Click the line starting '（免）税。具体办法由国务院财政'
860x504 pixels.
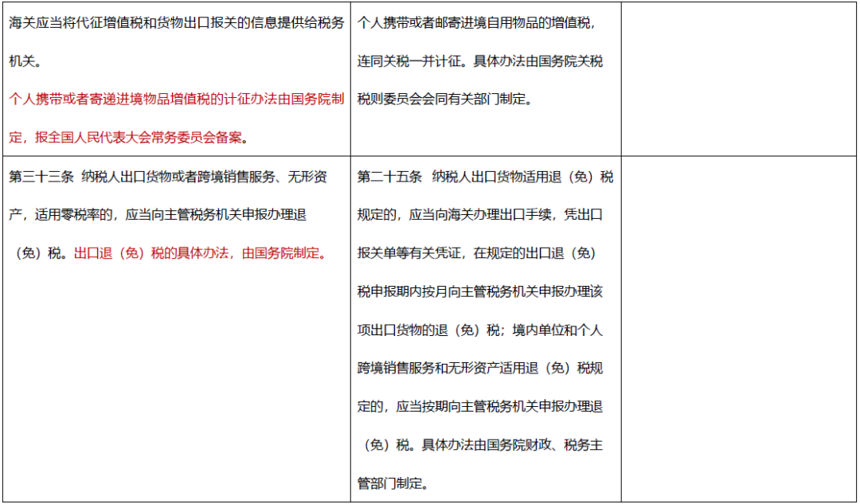tap(483, 445)
